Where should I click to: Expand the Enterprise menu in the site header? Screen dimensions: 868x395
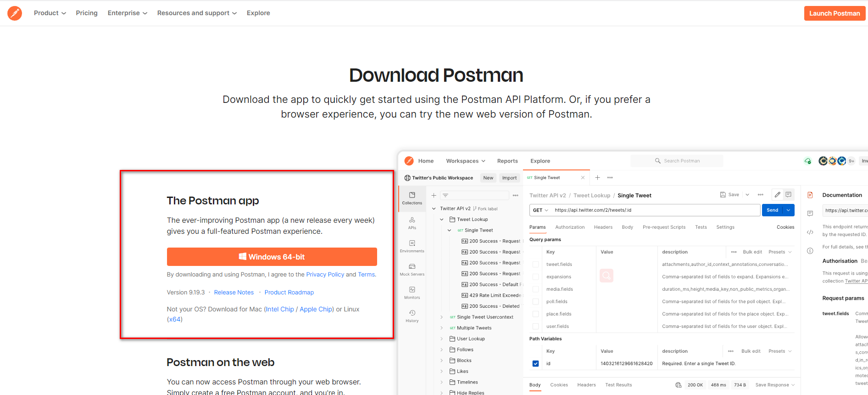(128, 13)
